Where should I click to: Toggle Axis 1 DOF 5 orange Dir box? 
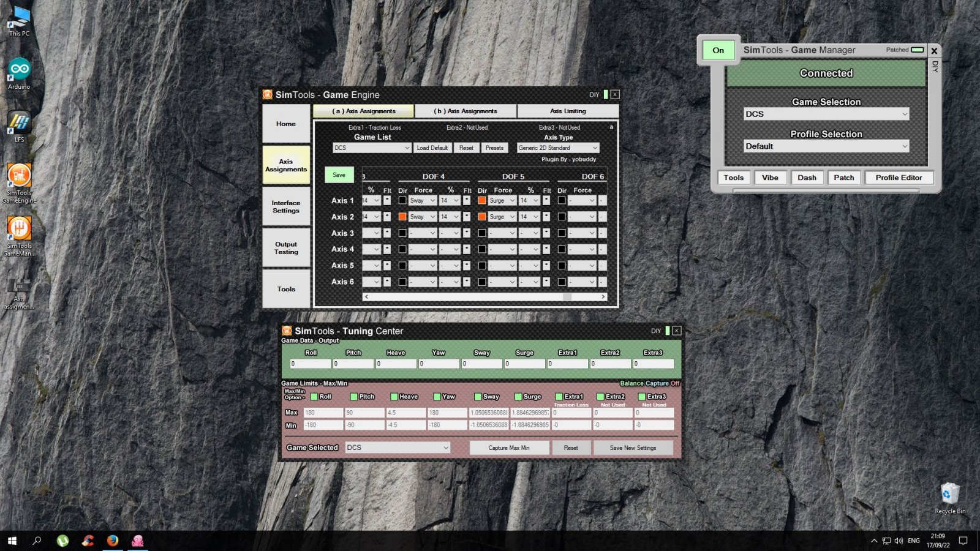(482, 200)
